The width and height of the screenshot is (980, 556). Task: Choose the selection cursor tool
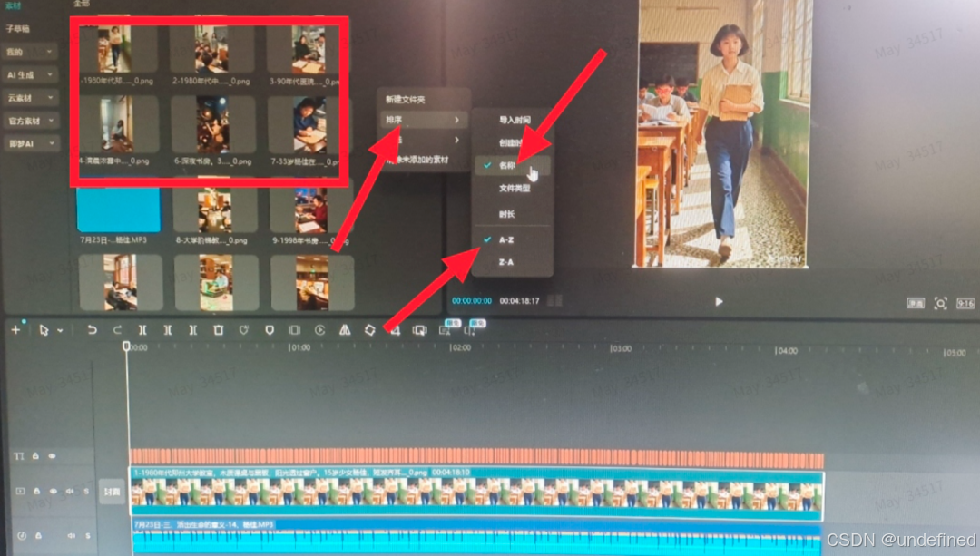click(x=44, y=330)
